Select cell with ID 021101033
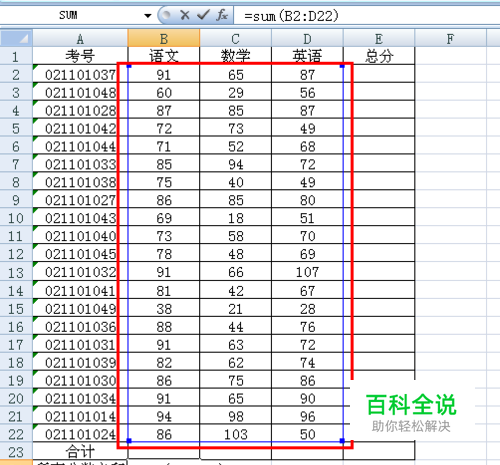Image resolution: width=500 pixels, height=465 pixels. pyautogui.click(x=80, y=164)
